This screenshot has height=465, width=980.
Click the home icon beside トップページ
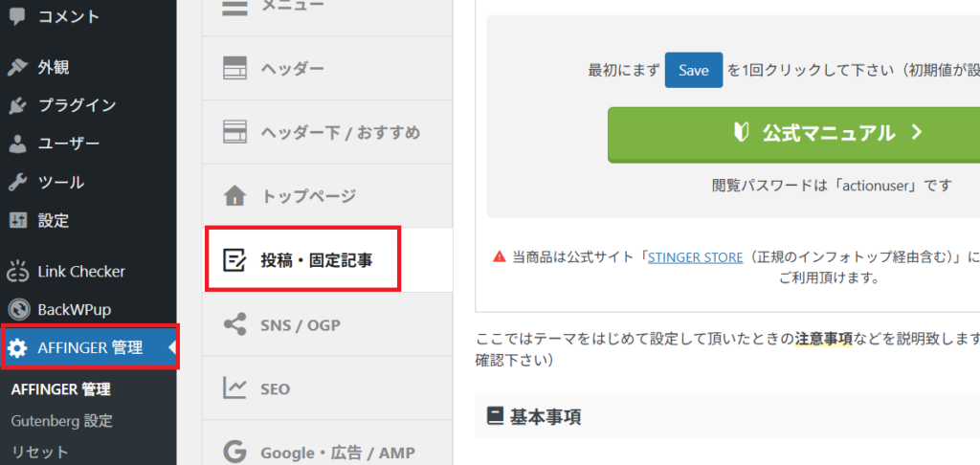tap(234, 196)
